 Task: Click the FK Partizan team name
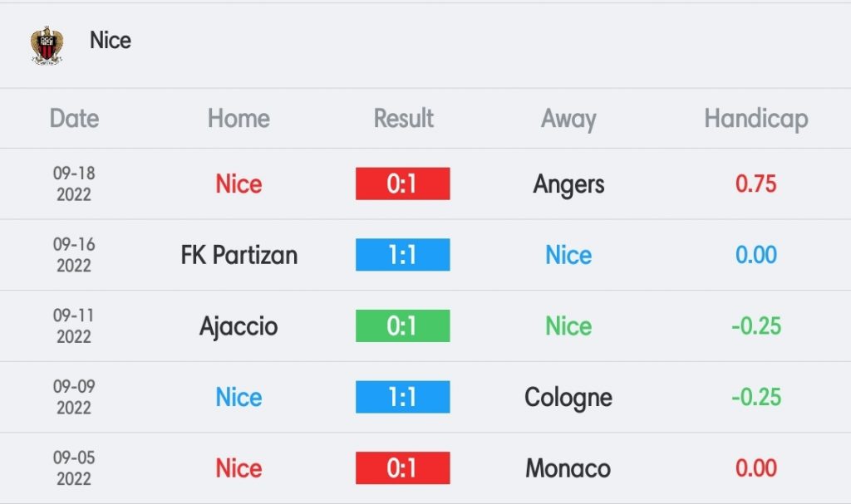tap(239, 255)
